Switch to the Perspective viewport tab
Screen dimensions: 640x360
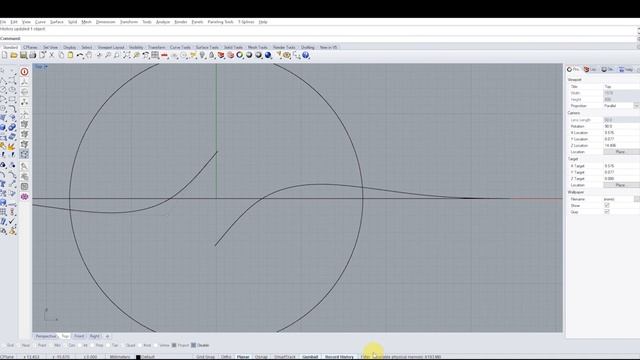tap(45, 336)
